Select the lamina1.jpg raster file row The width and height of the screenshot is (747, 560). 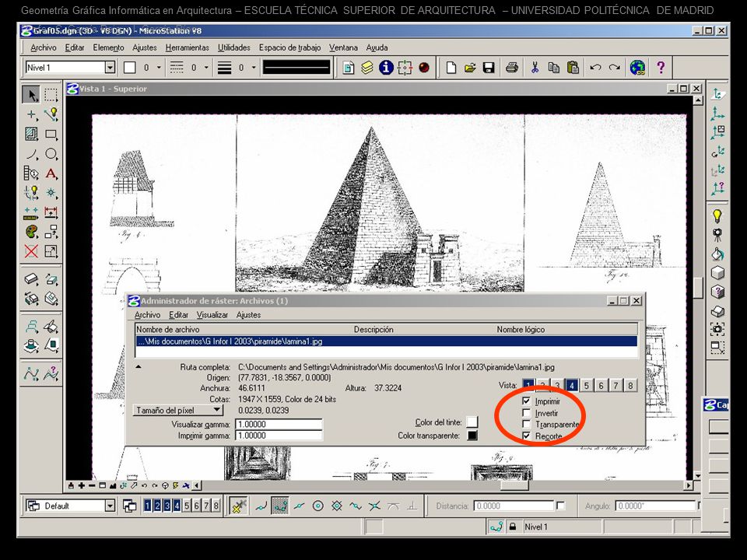tap(387, 341)
